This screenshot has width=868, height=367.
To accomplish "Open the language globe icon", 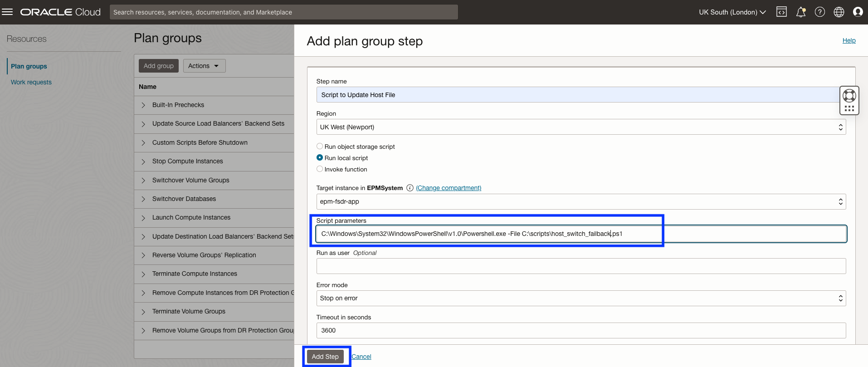I will point(839,12).
